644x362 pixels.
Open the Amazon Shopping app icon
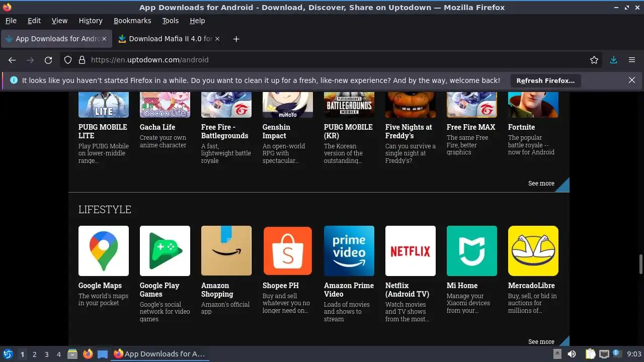[x=226, y=251]
